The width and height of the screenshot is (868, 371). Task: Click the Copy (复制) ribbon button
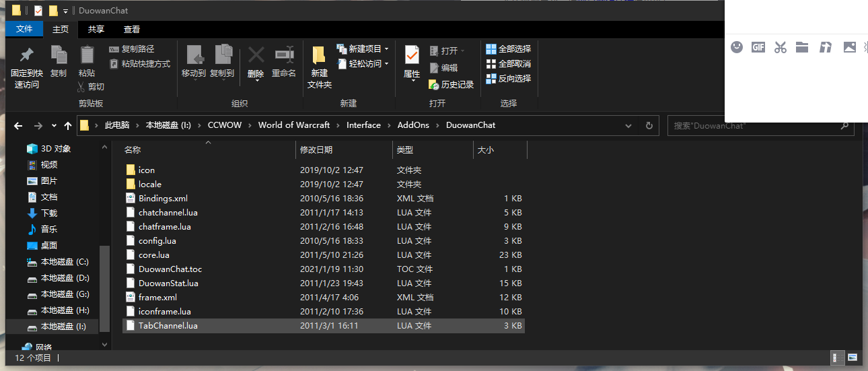coord(59,61)
